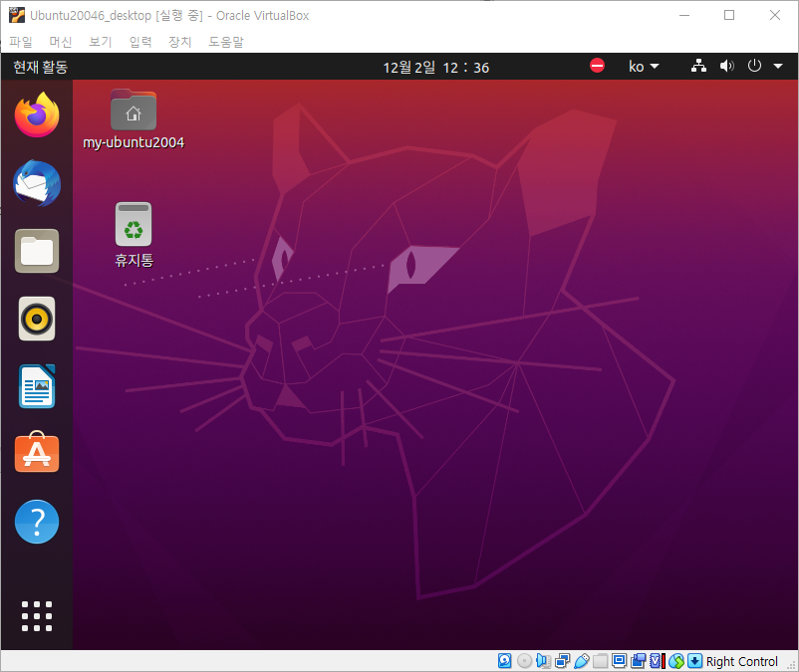Click the volume speaker icon in top bar

point(726,66)
